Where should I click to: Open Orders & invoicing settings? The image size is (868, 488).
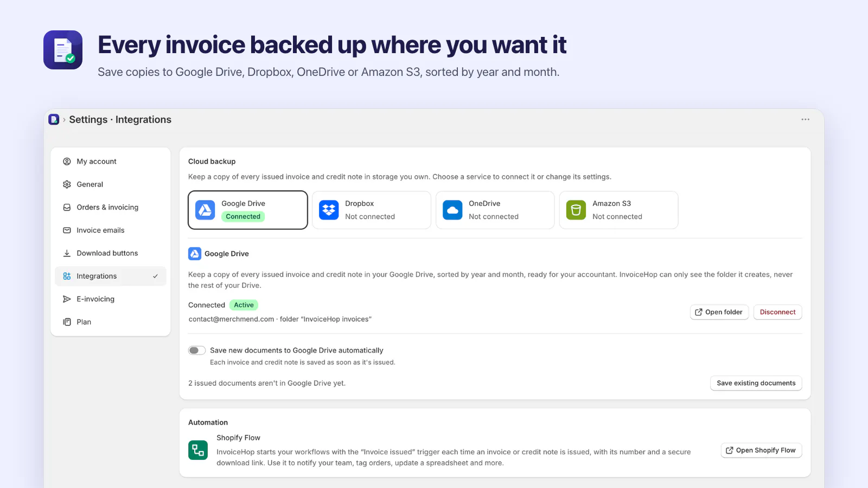[111, 207]
